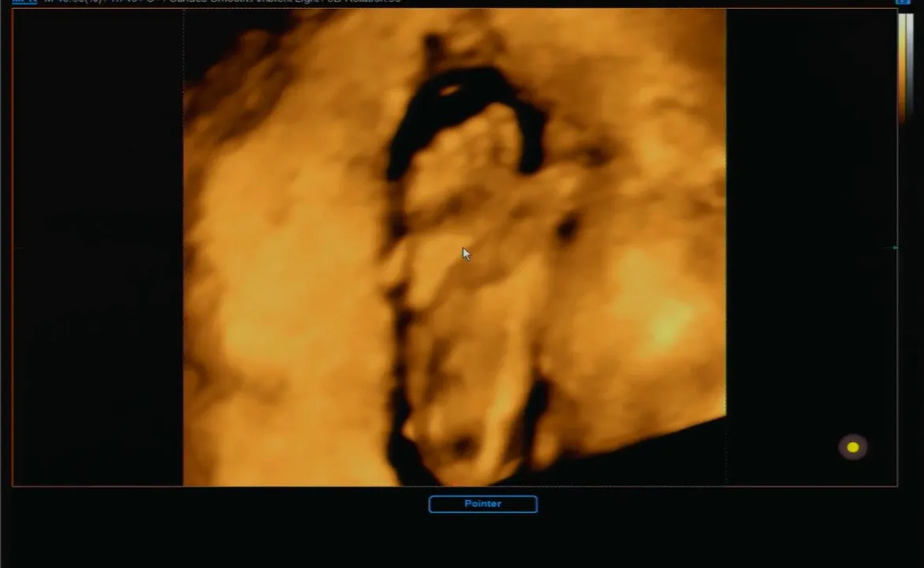This screenshot has height=568, width=924.
Task: Click the yellow light-source dot indicator
Action: pyautogui.click(x=853, y=447)
